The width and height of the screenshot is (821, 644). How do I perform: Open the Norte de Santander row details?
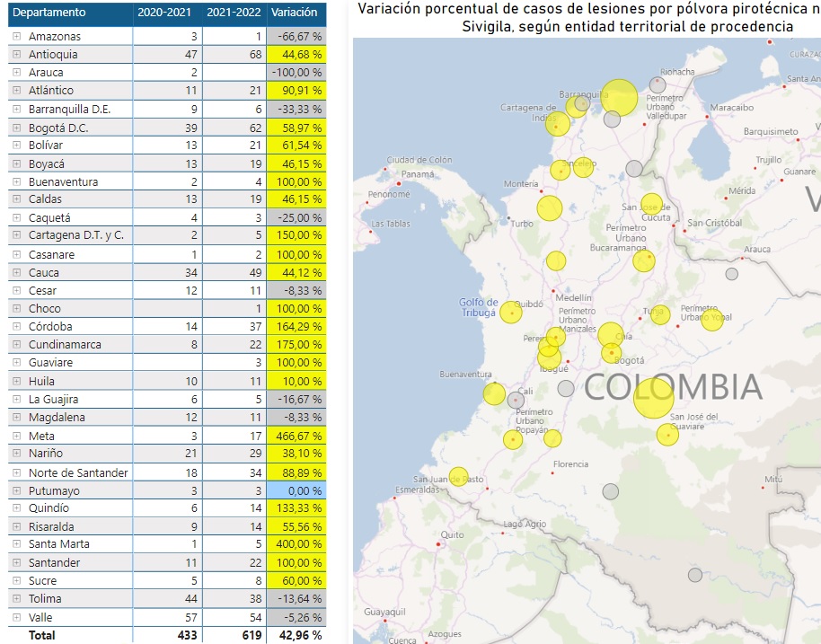click(16, 472)
